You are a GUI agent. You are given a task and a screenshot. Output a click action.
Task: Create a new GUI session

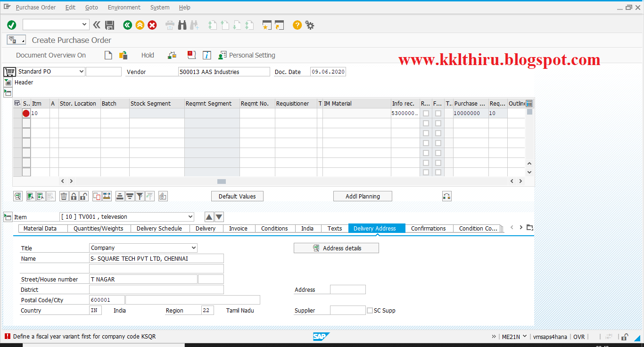[x=267, y=25]
